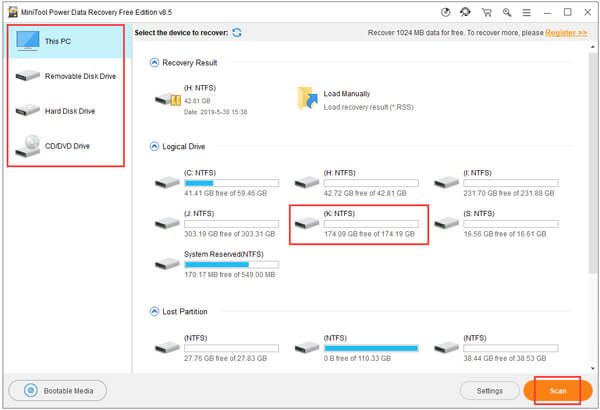Choose CD/DVD Drive category

click(x=65, y=145)
